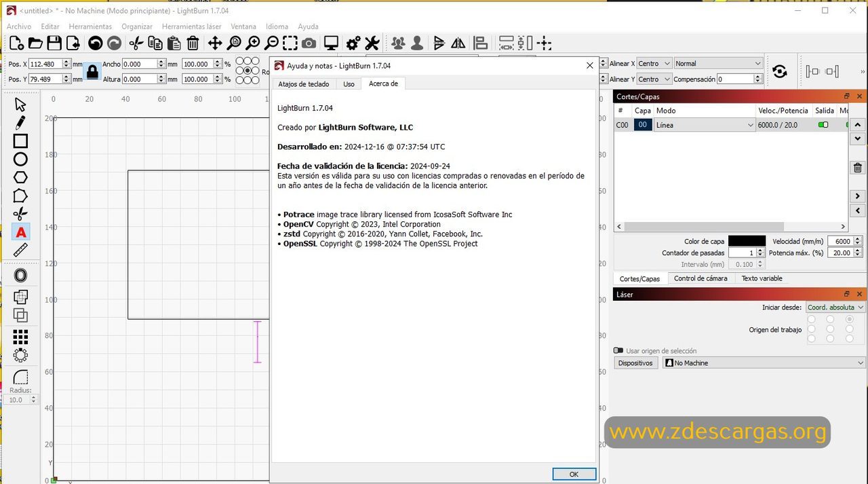
Task: Toggle the aspect ratio lock icon
Action: point(92,71)
